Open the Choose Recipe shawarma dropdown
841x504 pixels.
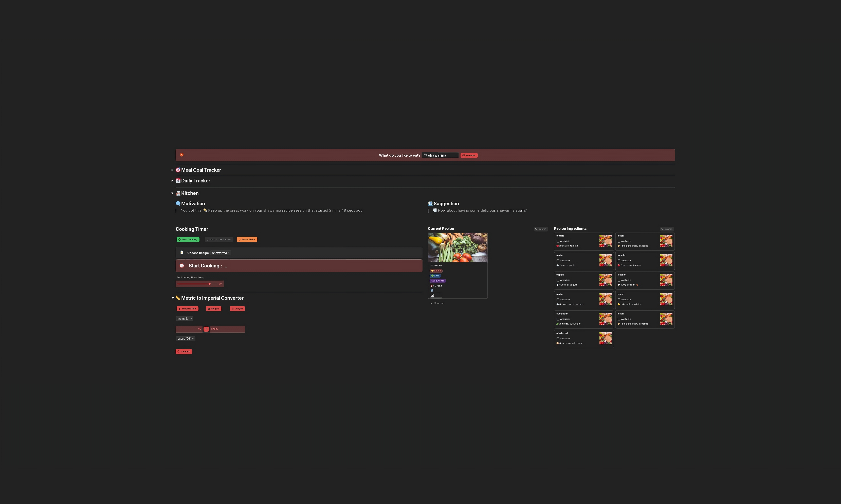[220, 253]
